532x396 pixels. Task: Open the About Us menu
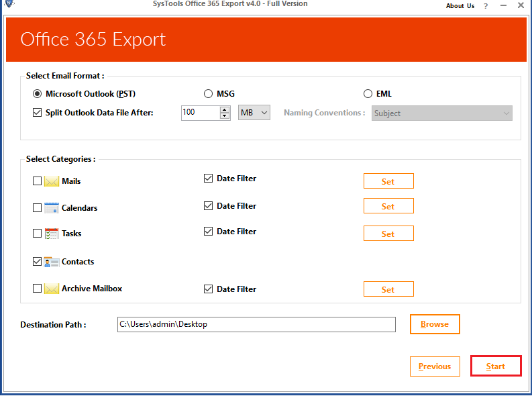pos(460,6)
